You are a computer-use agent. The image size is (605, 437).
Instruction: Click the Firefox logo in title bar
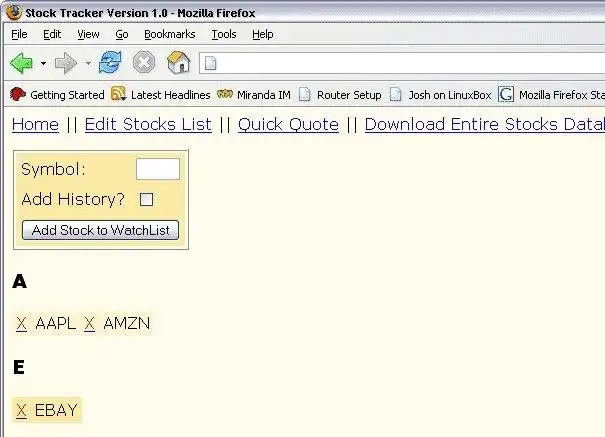point(14,12)
